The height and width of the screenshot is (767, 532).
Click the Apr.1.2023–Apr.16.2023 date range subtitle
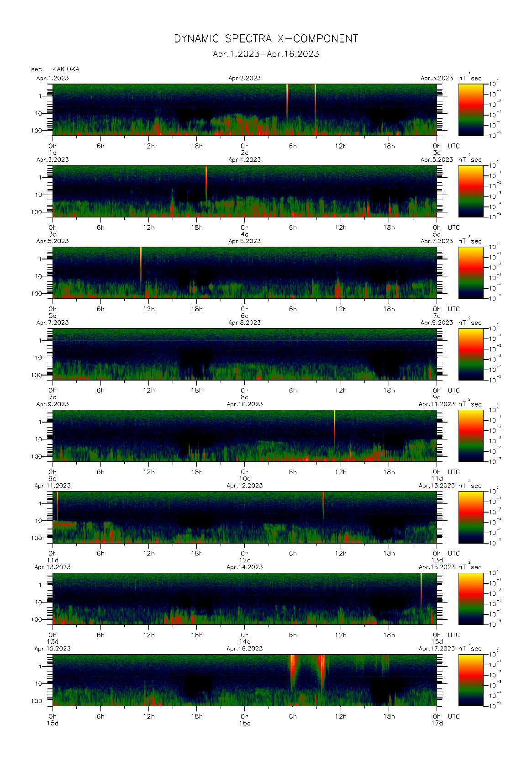[266, 54]
